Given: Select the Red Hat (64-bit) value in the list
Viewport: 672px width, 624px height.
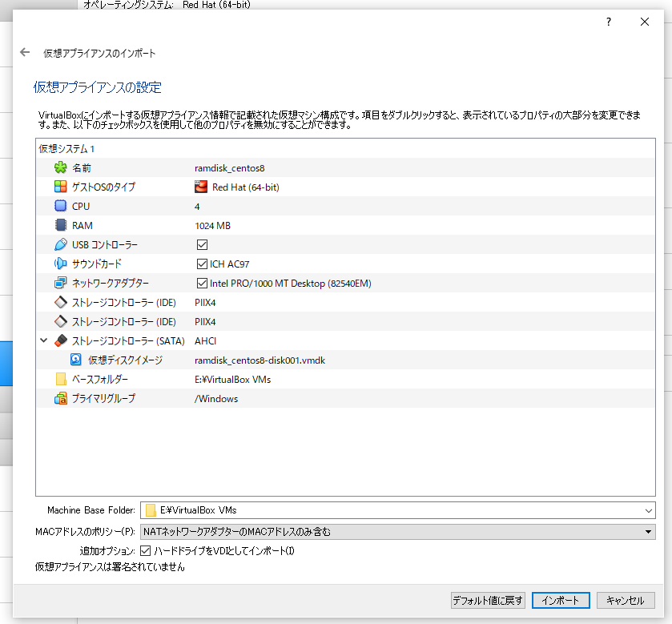Looking at the screenshot, I should [x=246, y=187].
